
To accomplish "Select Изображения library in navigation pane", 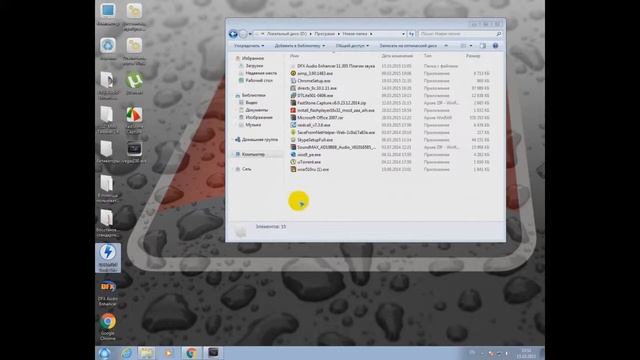I will (x=259, y=117).
